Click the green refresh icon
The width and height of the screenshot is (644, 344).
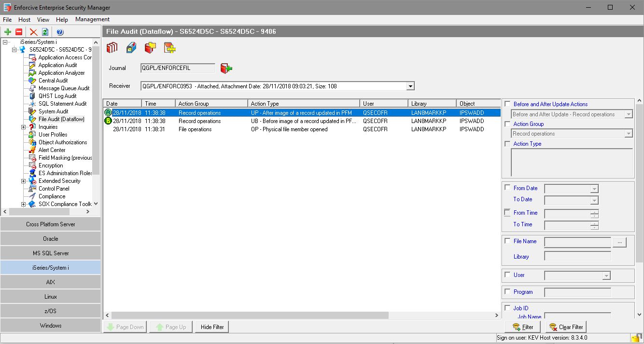click(x=45, y=32)
